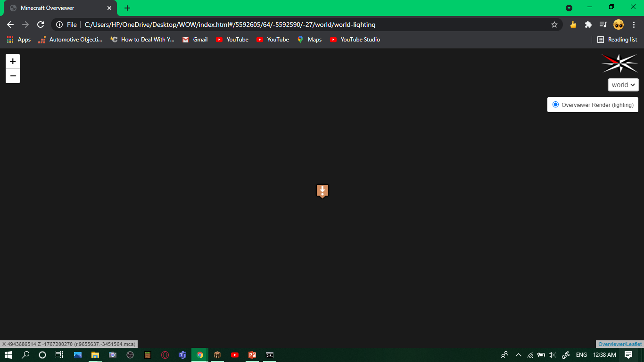Image resolution: width=644 pixels, height=362 pixels.
Task: Open the Reading list
Action: point(617,40)
